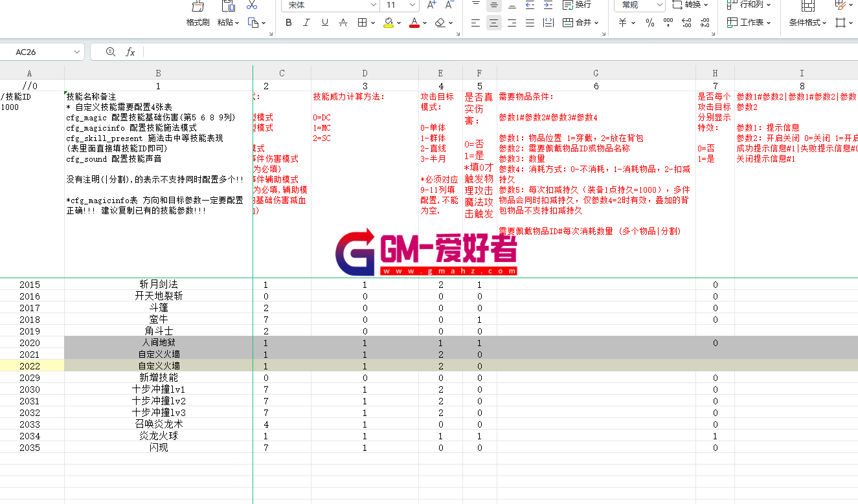Toggle bold formatting

click(289, 23)
